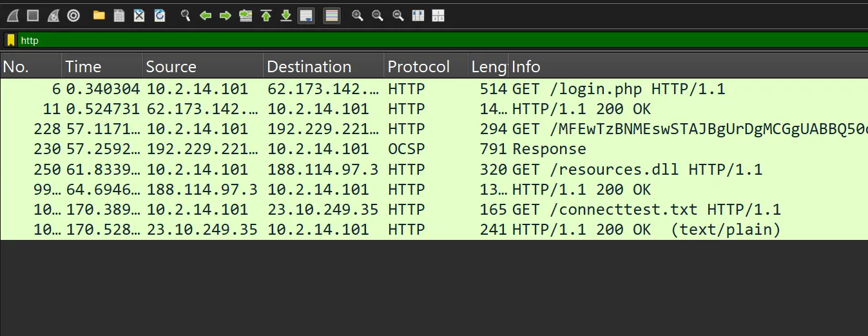Screen dimensions: 868x336
Task: Go to the previous packet with the left arrow
Action: pos(206,15)
